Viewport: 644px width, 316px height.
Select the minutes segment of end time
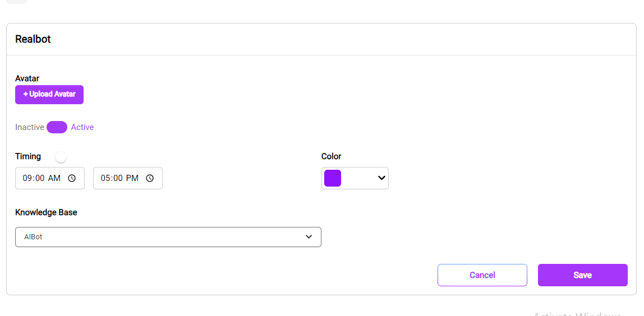point(117,178)
